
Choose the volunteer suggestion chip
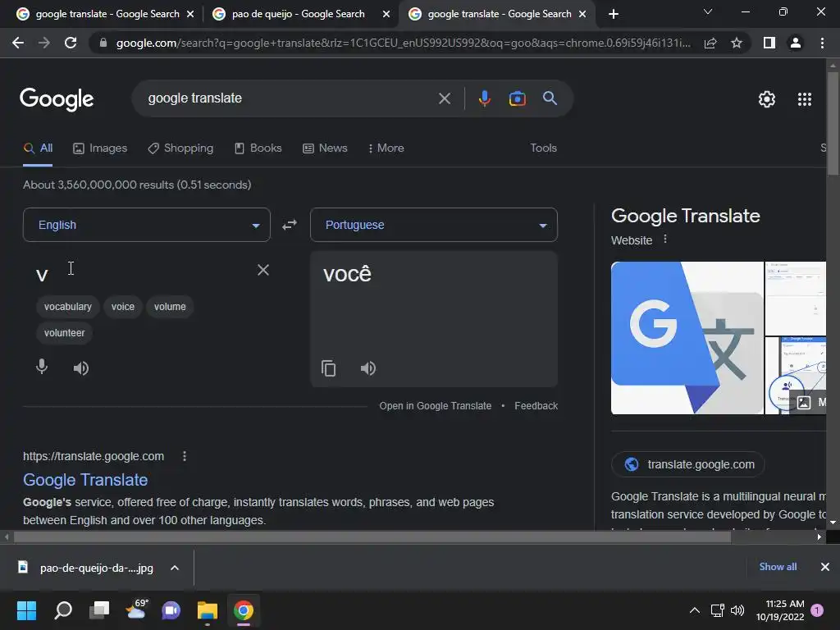(64, 333)
